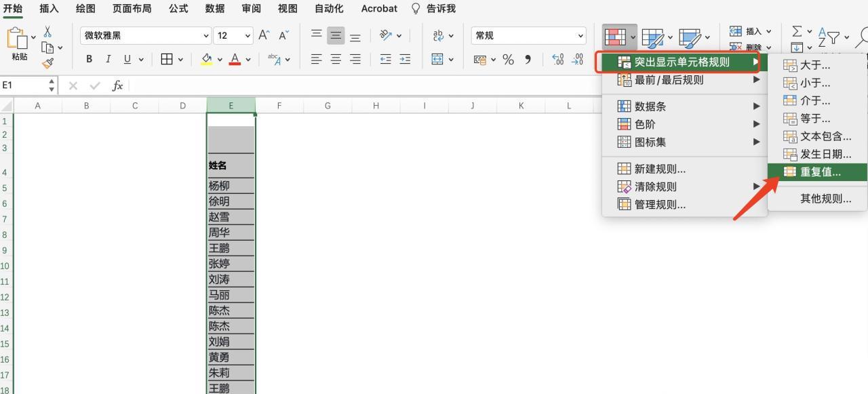Select 大于... rule
The width and height of the screenshot is (868, 394).
pos(817,65)
